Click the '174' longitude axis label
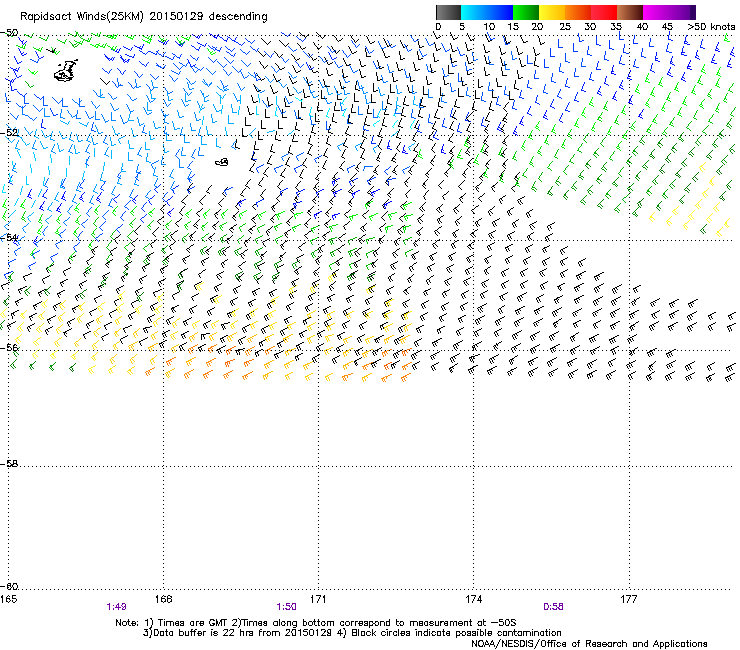The image size is (740, 650). (473, 599)
